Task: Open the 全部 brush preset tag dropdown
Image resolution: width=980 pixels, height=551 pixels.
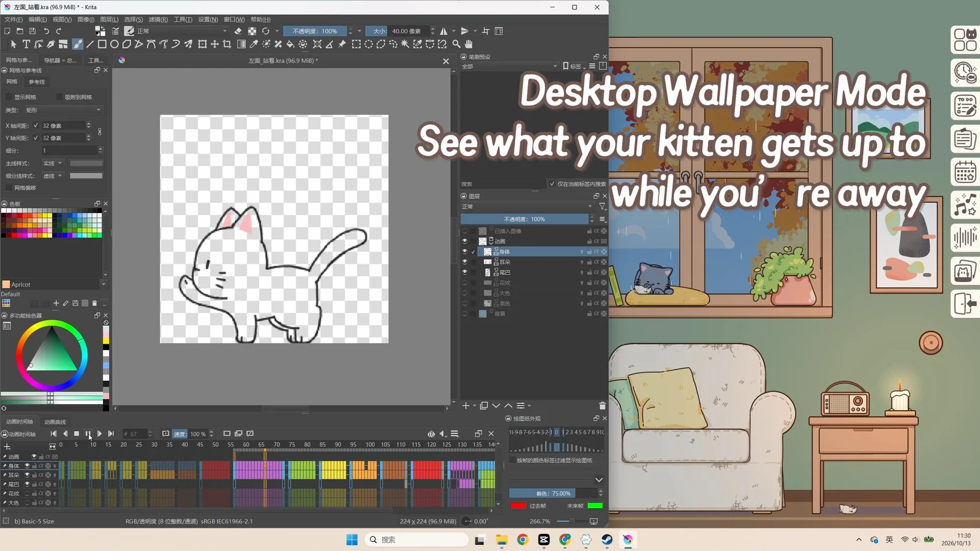Action: click(x=510, y=66)
